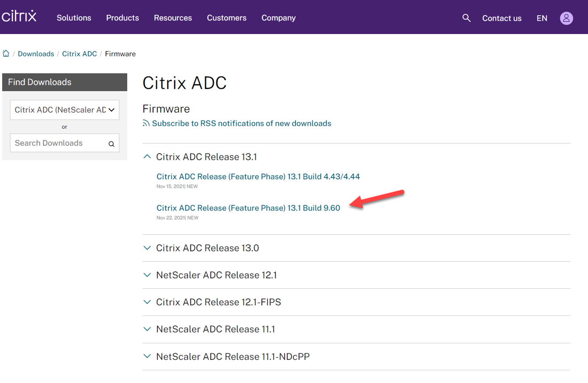
Task: Open the Company menu
Action: click(x=278, y=18)
